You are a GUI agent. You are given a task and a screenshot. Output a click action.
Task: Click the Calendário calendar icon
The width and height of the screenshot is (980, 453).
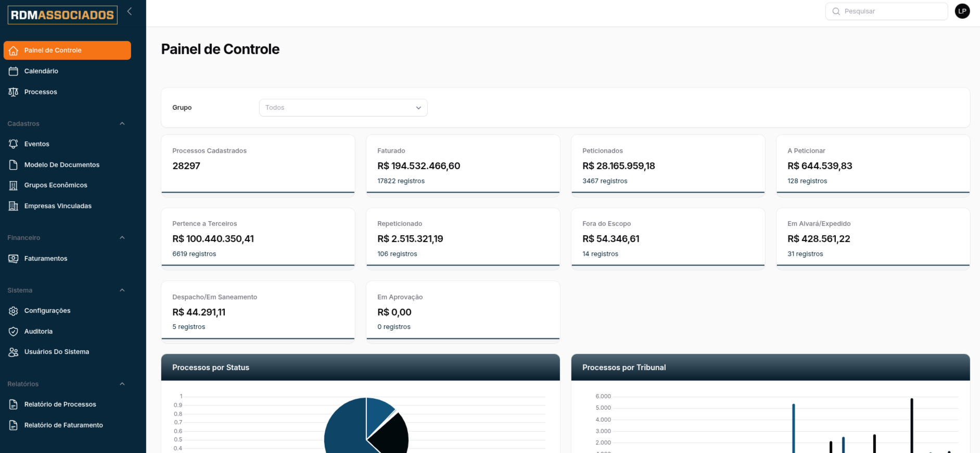tap(14, 71)
